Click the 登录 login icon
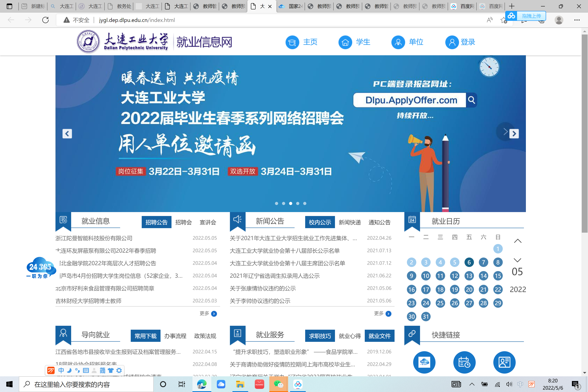588x392 pixels. pyautogui.click(x=452, y=42)
